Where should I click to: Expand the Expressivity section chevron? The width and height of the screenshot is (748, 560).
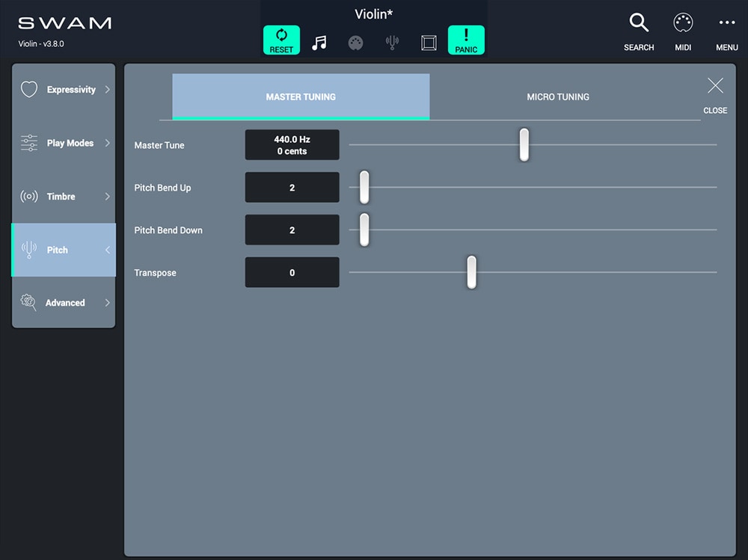[x=107, y=89]
